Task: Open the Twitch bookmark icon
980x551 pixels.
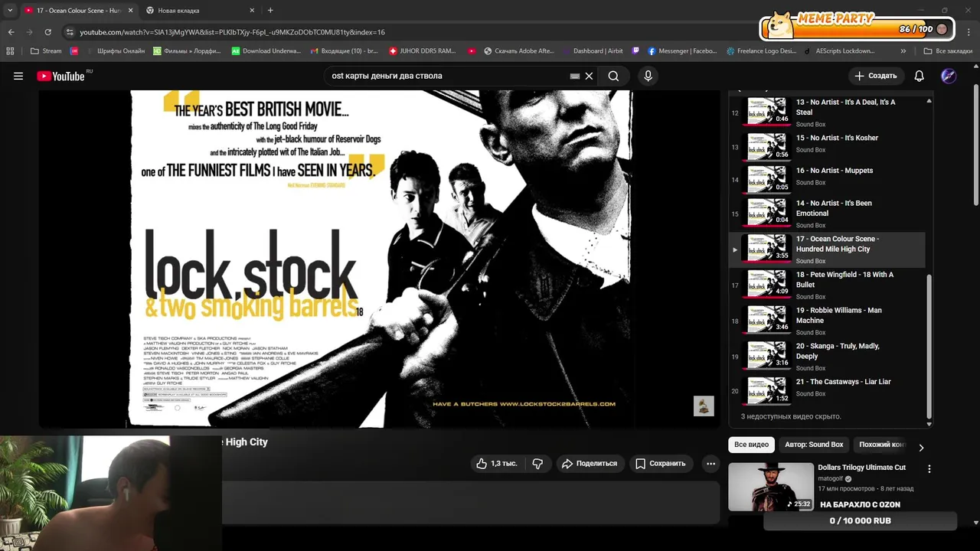Action: (x=635, y=51)
